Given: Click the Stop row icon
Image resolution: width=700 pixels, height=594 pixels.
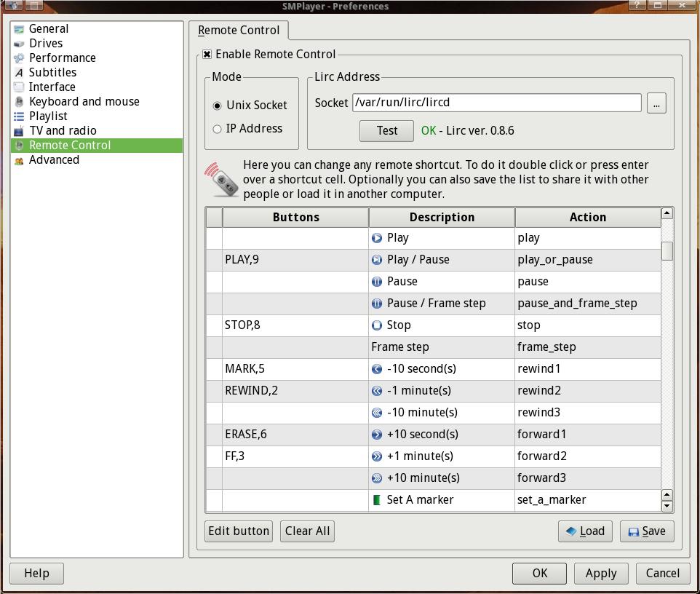Looking at the screenshot, I should click(377, 325).
